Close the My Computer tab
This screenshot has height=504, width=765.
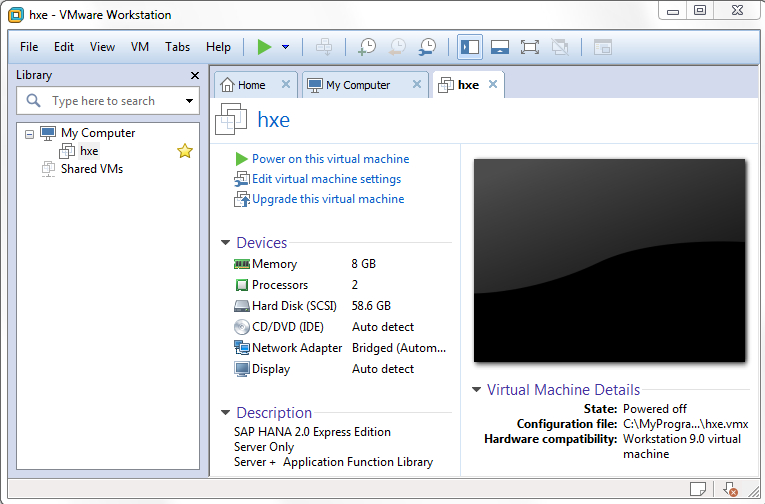[x=417, y=84]
